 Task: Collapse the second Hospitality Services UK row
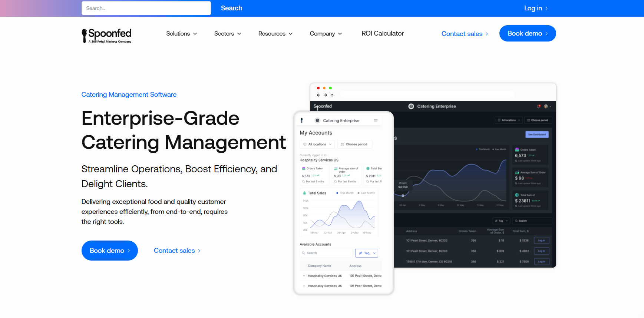[x=304, y=286]
